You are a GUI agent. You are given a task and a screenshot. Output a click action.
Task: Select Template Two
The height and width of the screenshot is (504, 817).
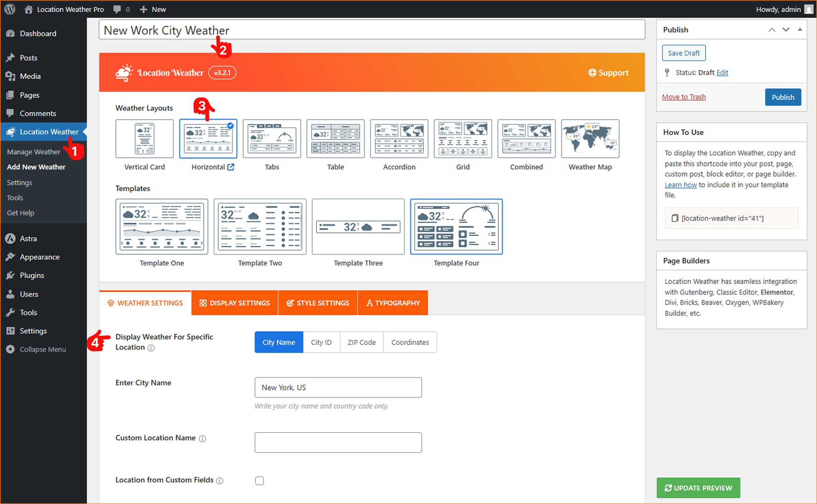tap(260, 227)
